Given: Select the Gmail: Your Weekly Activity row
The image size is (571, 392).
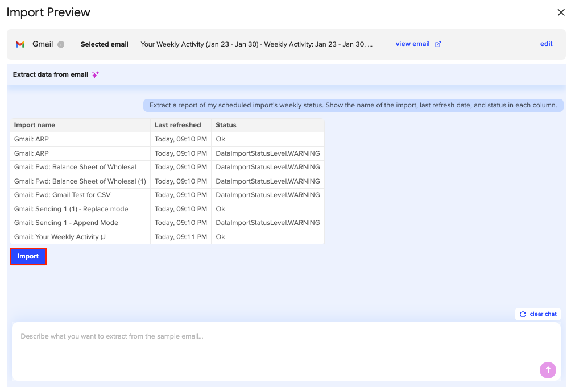Looking at the screenshot, I should coord(80,236).
